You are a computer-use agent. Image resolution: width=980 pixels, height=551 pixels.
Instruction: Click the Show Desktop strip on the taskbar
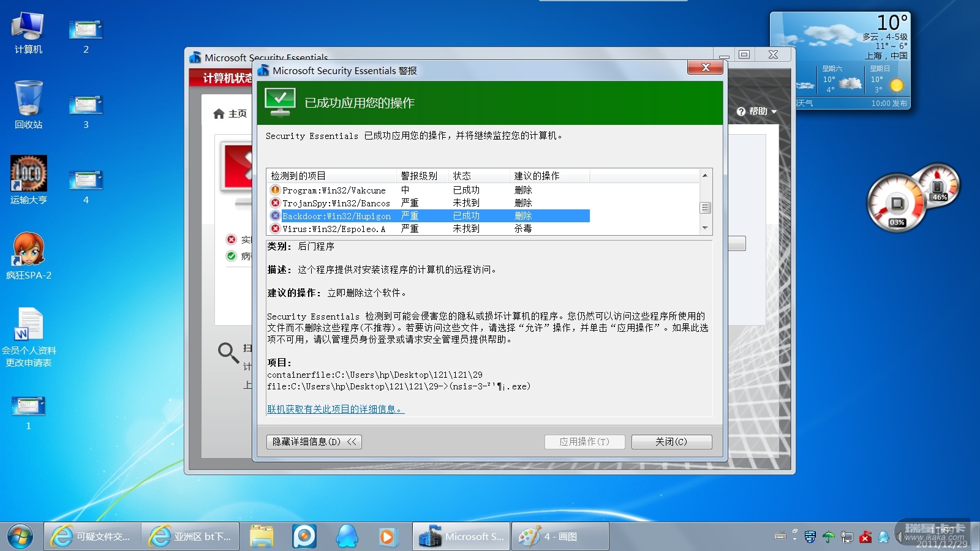975,536
